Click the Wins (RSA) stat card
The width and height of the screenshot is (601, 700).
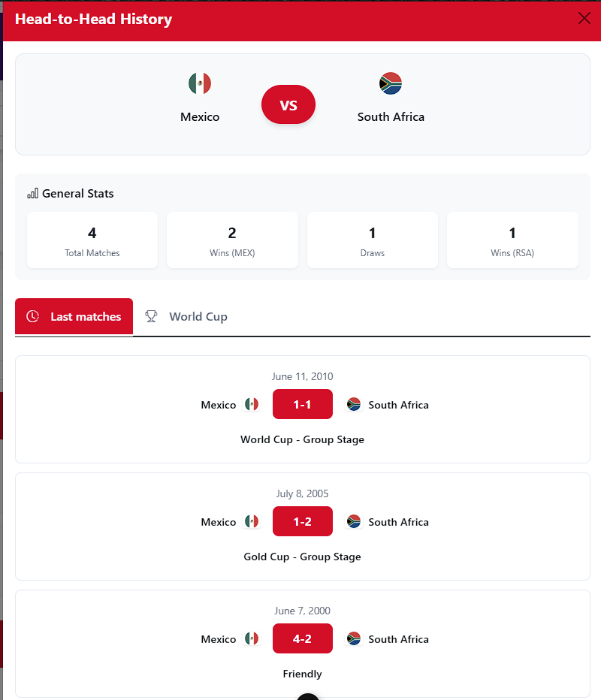[x=512, y=240]
